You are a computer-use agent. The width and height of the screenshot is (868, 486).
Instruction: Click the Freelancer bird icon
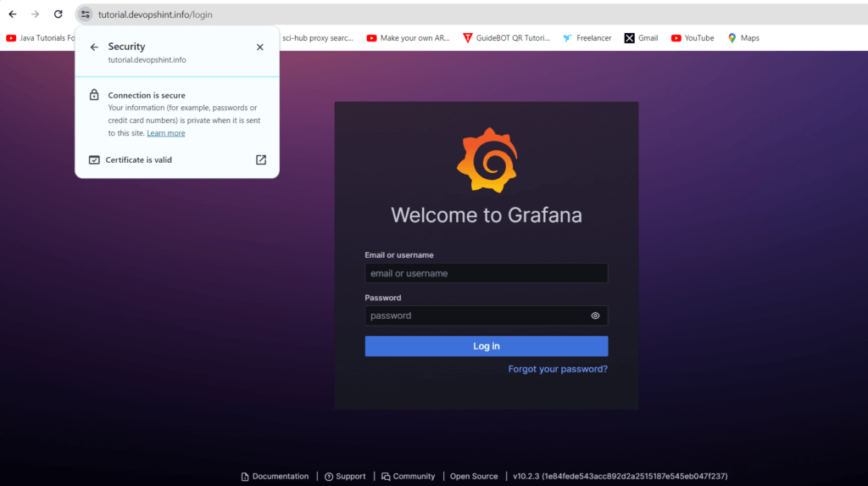[567, 38]
